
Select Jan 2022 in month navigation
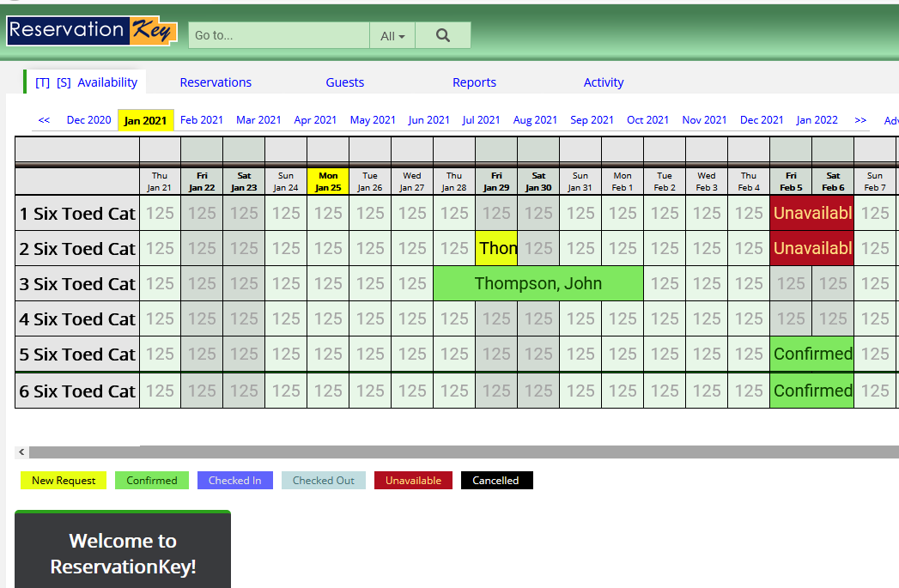pos(817,120)
